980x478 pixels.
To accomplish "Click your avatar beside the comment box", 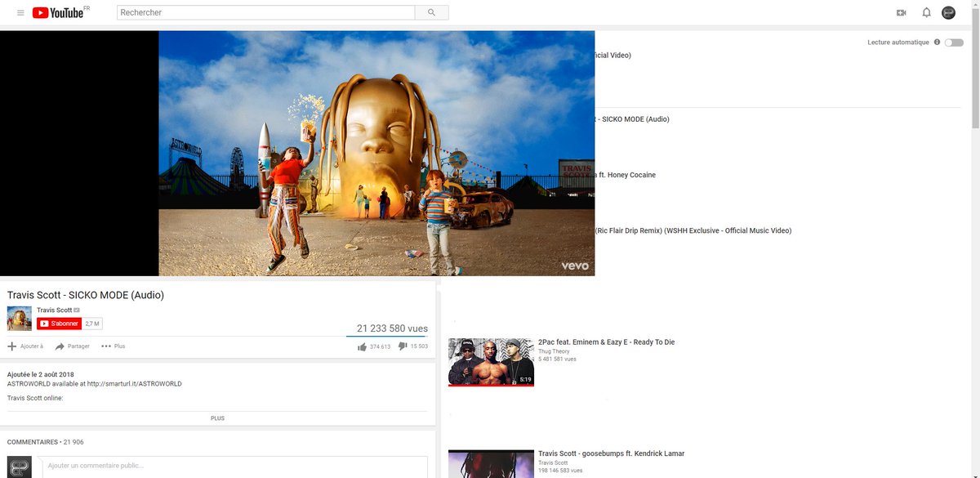I will click(20, 467).
